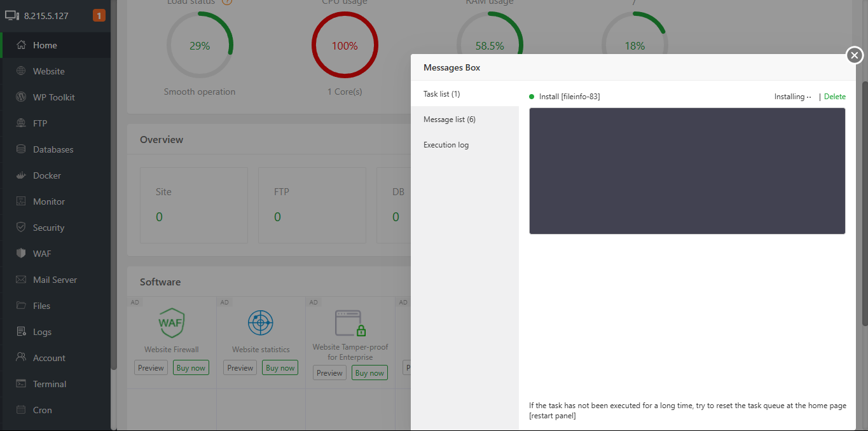Screen dimensions: 868x431
Task: Click Buy now for Website Firewall
Action: pos(191,367)
